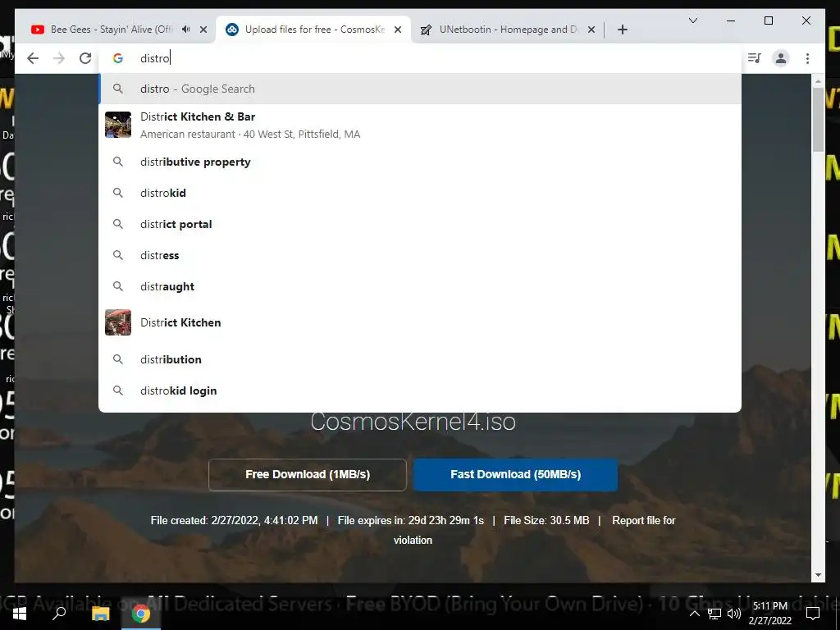Switch to the Upload files for free tab

(315, 30)
